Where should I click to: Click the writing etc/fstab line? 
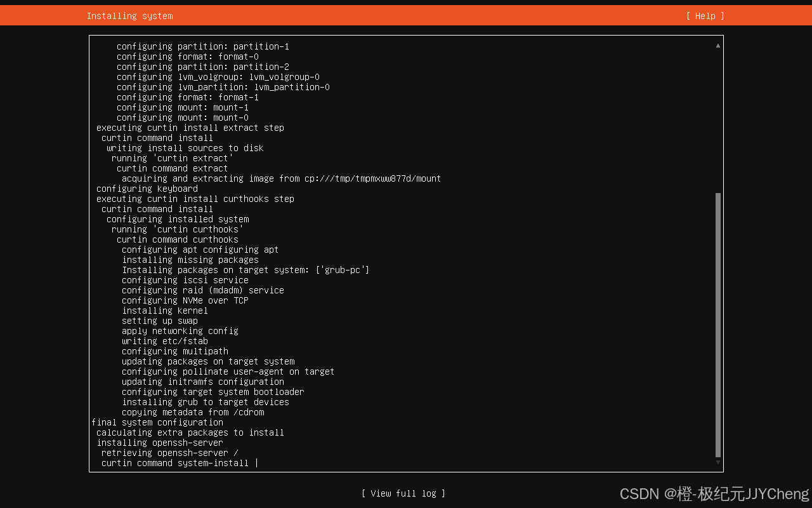click(165, 341)
